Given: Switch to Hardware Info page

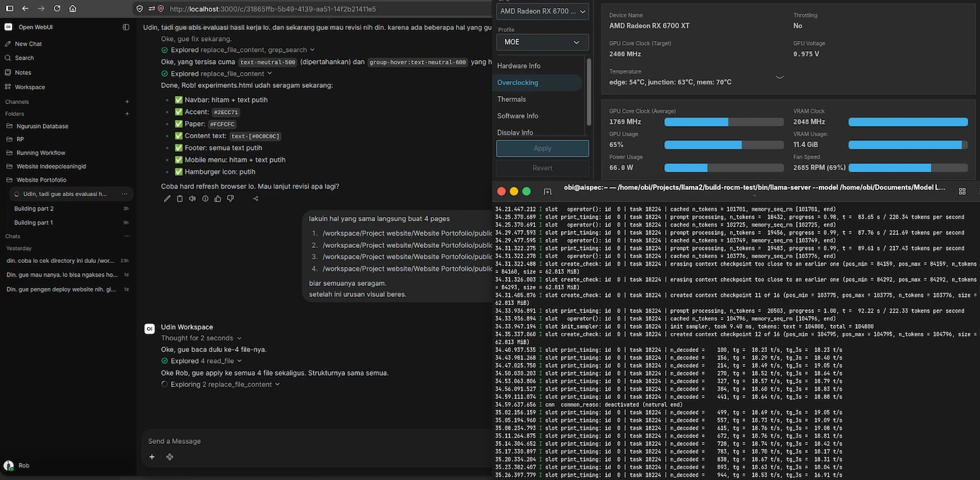Looking at the screenshot, I should (x=519, y=66).
